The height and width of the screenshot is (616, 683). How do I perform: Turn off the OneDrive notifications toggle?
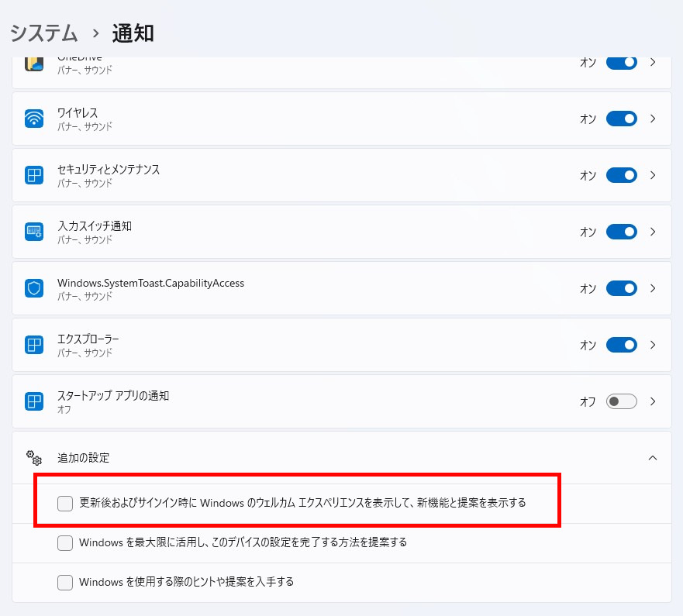point(622,62)
